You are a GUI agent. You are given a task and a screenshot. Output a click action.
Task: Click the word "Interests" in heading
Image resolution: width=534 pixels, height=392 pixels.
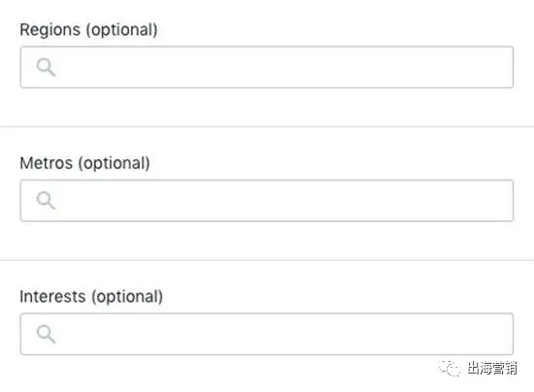(x=52, y=297)
